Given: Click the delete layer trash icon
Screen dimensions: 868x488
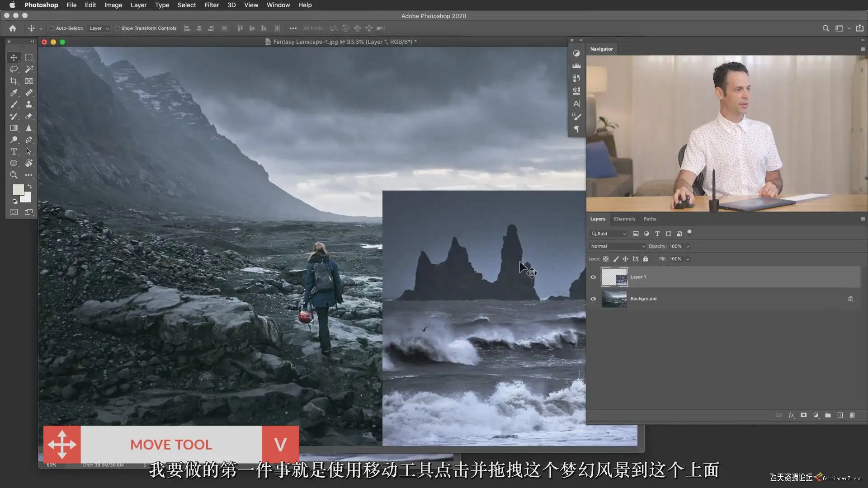Looking at the screenshot, I should pos(852,415).
